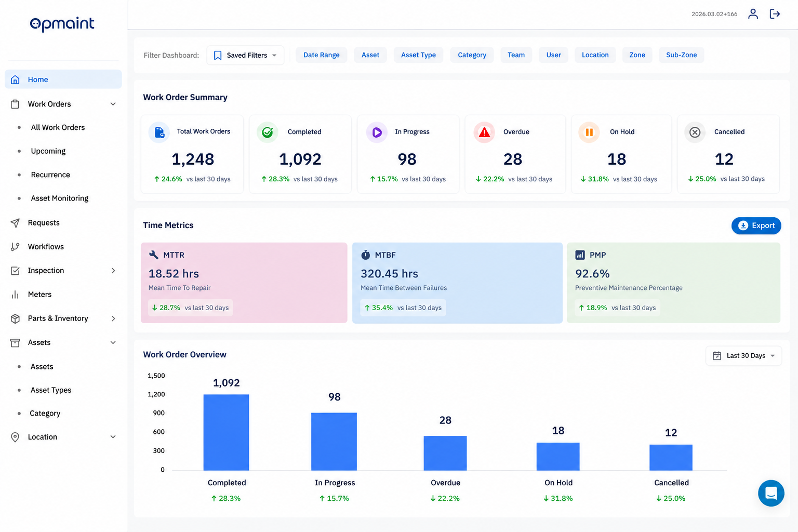798x532 pixels.
Task: Click the MTTR wrench icon
Action: tap(154, 255)
